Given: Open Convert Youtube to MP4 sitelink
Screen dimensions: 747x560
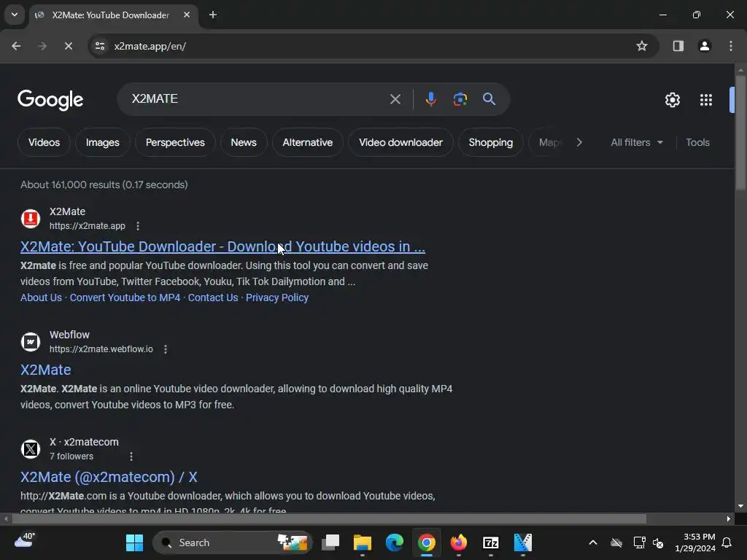Looking at the screenshot, I should click(x=125, y=297).
